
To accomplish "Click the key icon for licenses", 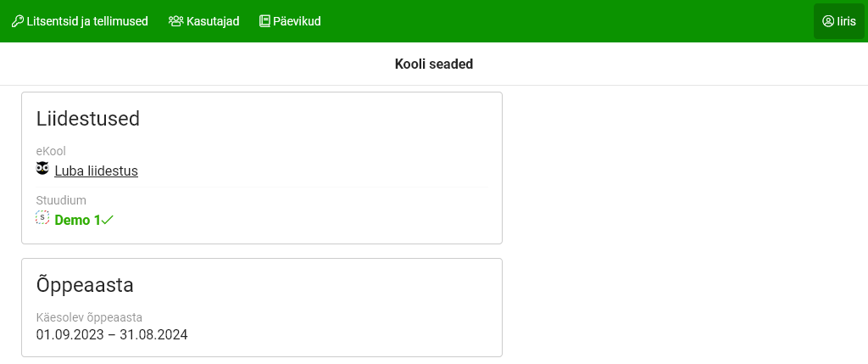I will coord(17,21).
